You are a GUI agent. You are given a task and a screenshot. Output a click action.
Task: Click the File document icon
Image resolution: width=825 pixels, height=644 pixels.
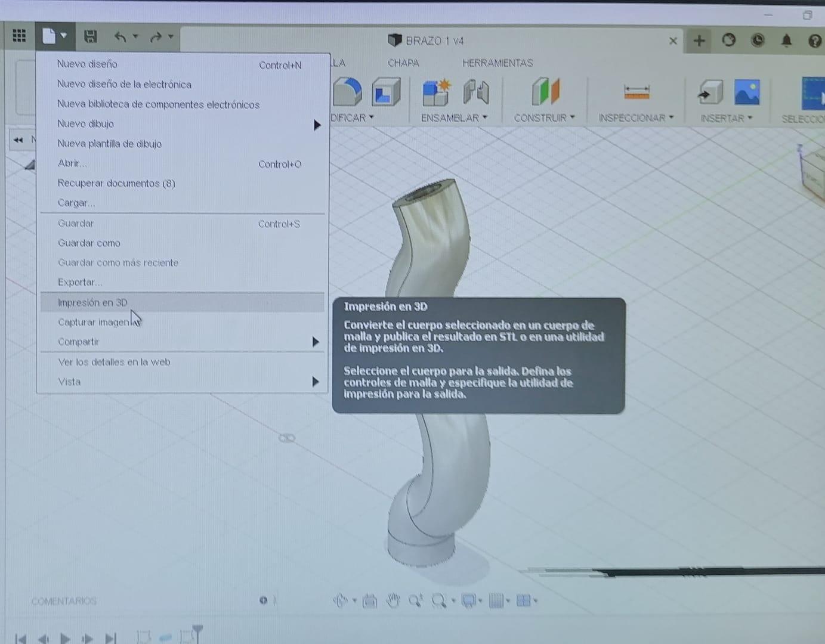tap(49, 36)
